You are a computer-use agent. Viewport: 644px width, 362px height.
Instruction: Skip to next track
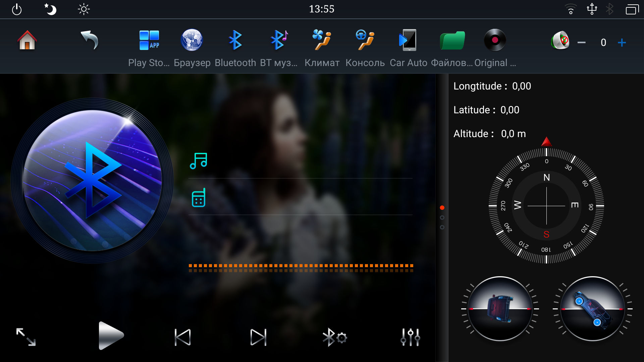point(258,337)
